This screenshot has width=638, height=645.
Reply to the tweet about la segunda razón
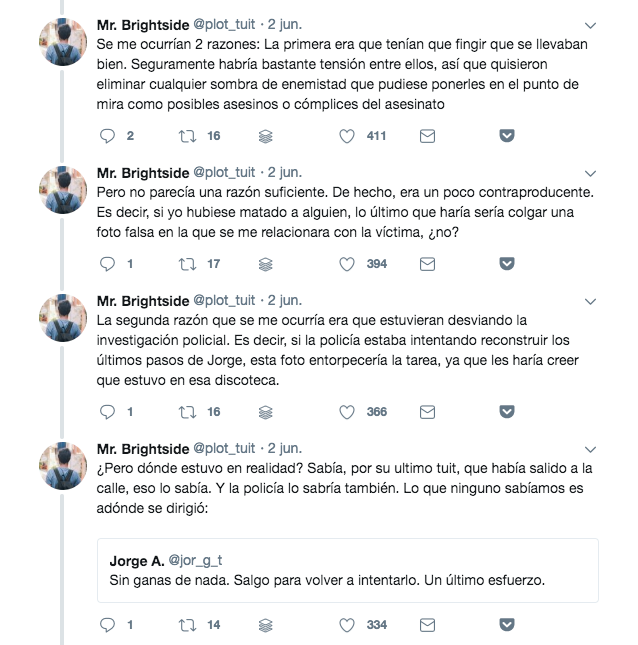point(107,412)
